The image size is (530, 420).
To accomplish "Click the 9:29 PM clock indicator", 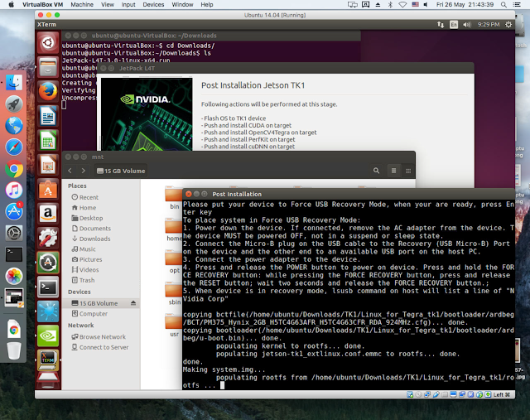I will [489, 25].
